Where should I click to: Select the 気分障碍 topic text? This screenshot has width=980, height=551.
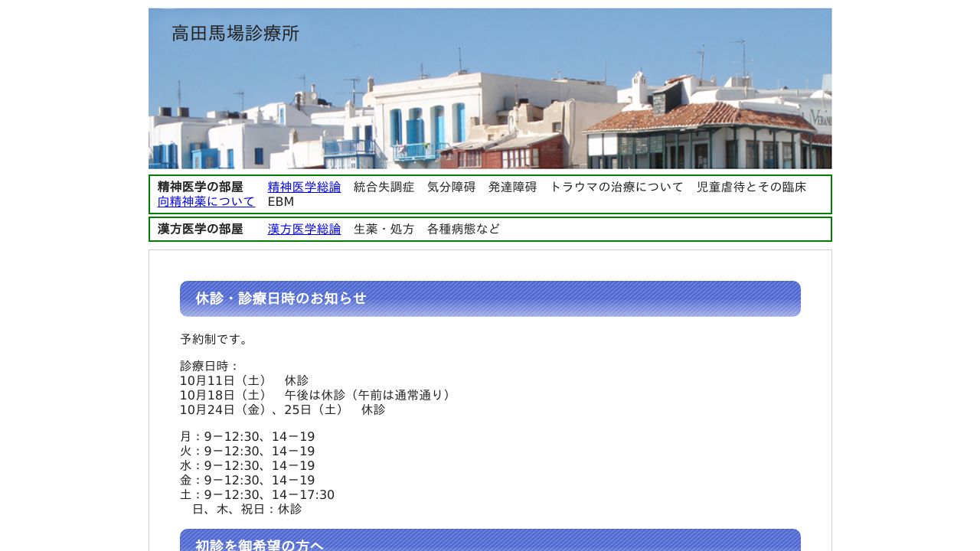pos(451,187)
